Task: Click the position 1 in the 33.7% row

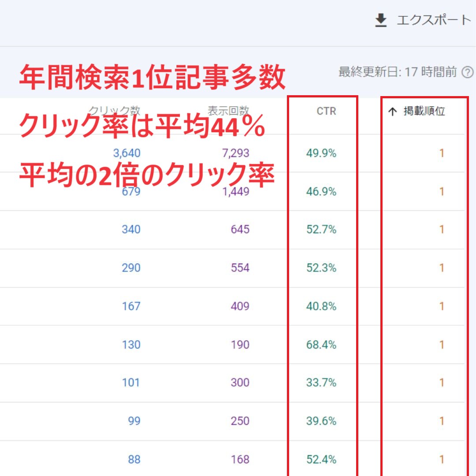Action: [442, 382]
